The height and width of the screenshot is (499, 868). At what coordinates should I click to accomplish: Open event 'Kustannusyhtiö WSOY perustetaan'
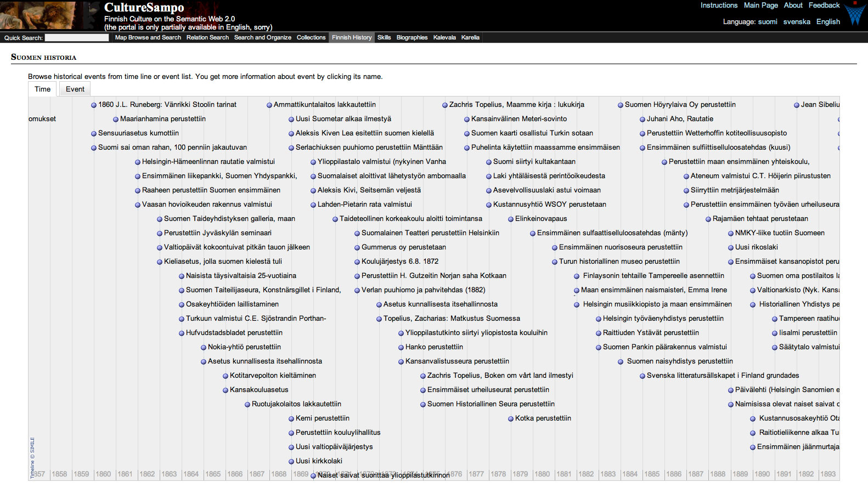click(550, 205)
